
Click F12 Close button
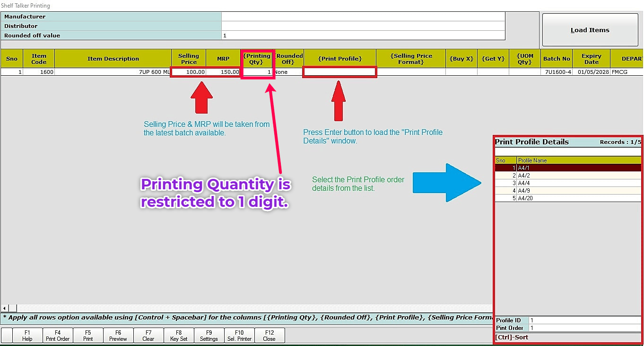[x=270, y=336]
